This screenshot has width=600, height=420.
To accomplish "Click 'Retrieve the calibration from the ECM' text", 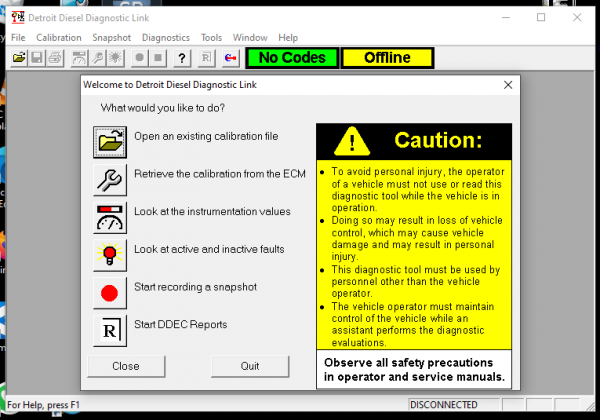I will (220, 174).
